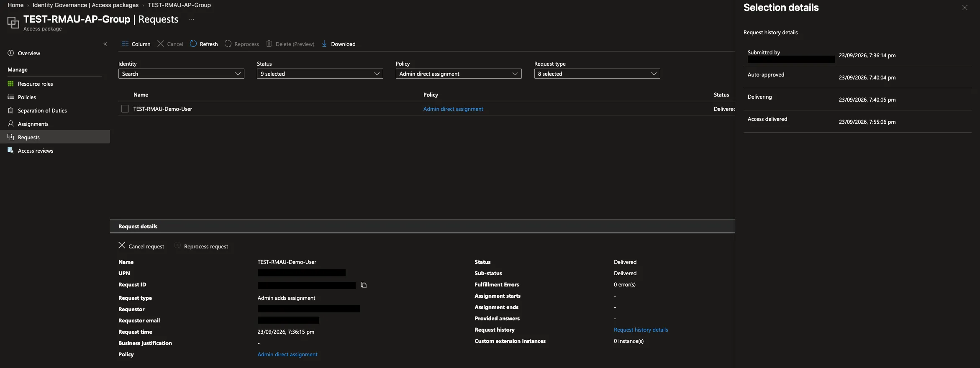The width and height of the screenshot is (980, 368).
Task: Click the Status column header
Action: point(721,95)
